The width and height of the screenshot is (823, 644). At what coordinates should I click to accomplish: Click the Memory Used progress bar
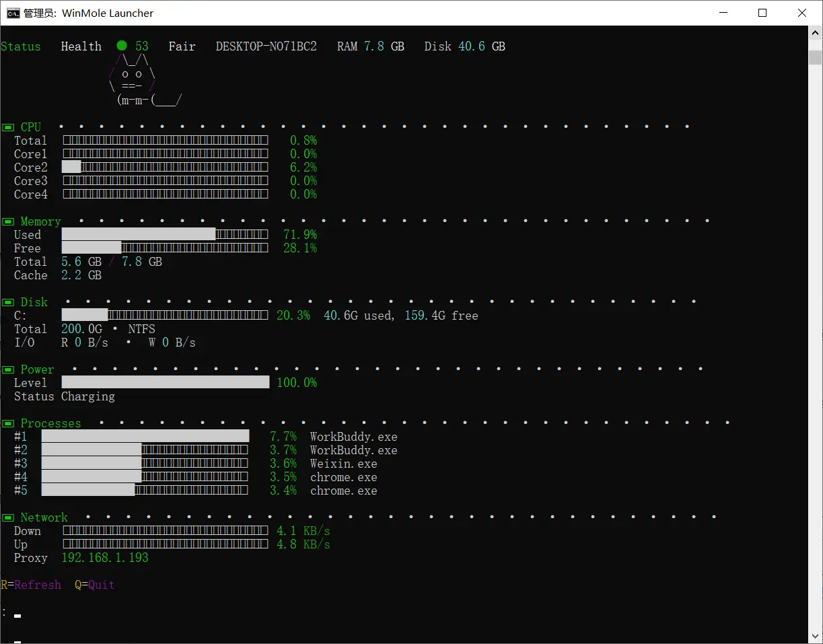pos(165,234)
